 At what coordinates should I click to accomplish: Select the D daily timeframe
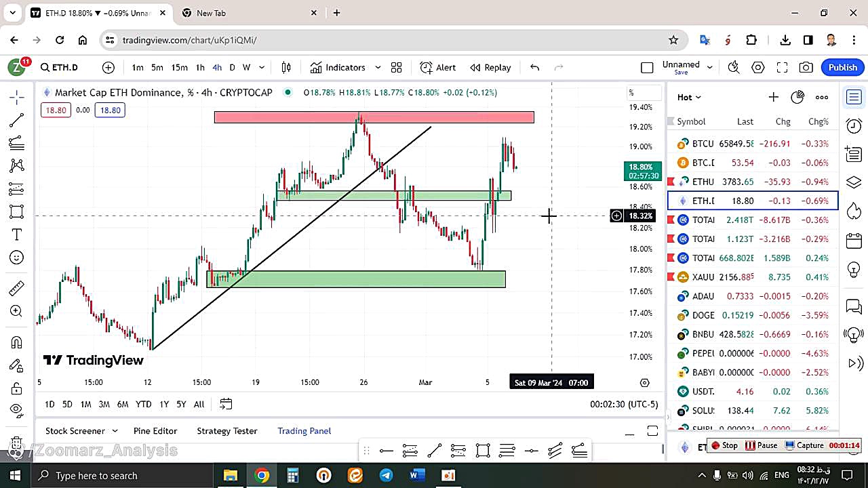[232, 67]
